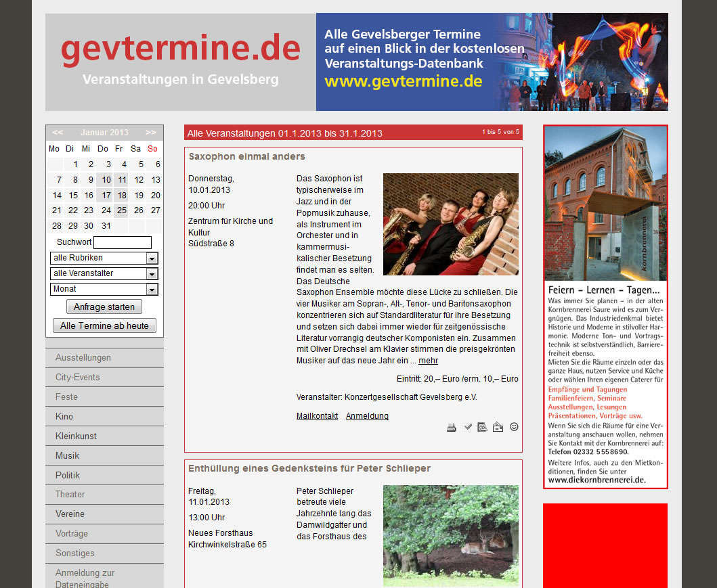Click the envelope icon for Saxophon event

498,427
